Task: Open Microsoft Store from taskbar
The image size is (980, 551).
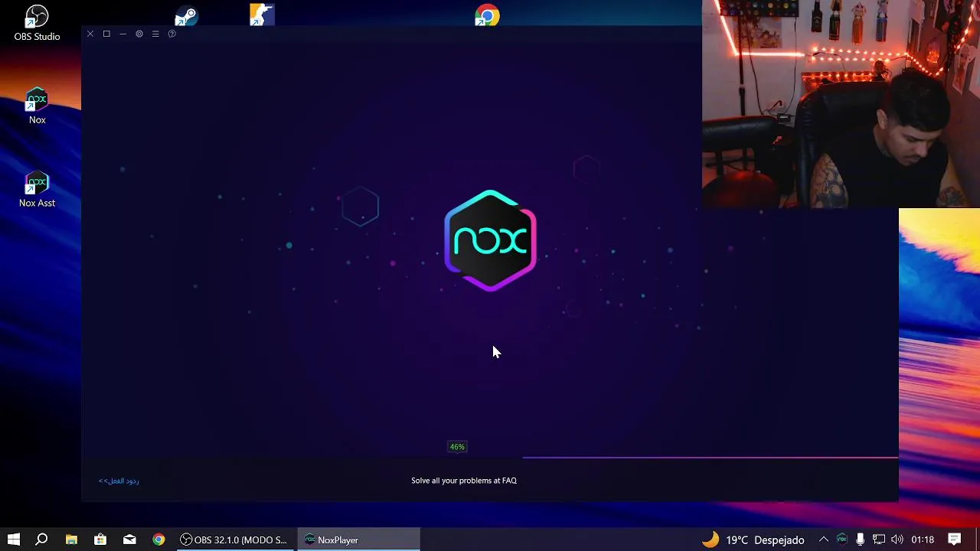Action: 100,540
